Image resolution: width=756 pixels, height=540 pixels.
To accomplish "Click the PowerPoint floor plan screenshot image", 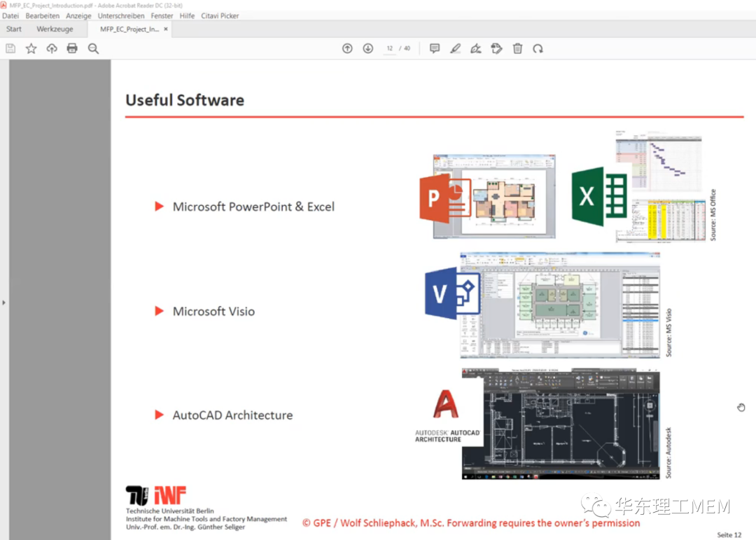I will coord(495,196).
